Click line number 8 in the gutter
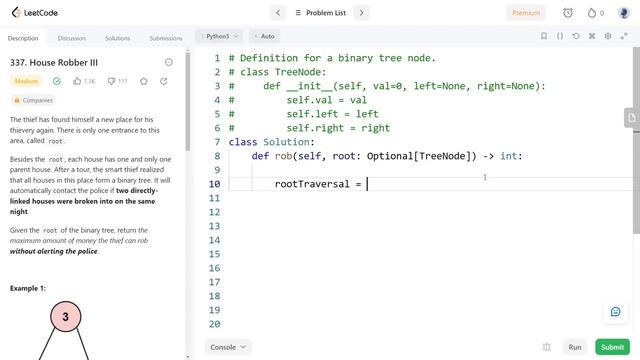Image resolution: width=640 pixels, height=360 pixels. [217, 156]
